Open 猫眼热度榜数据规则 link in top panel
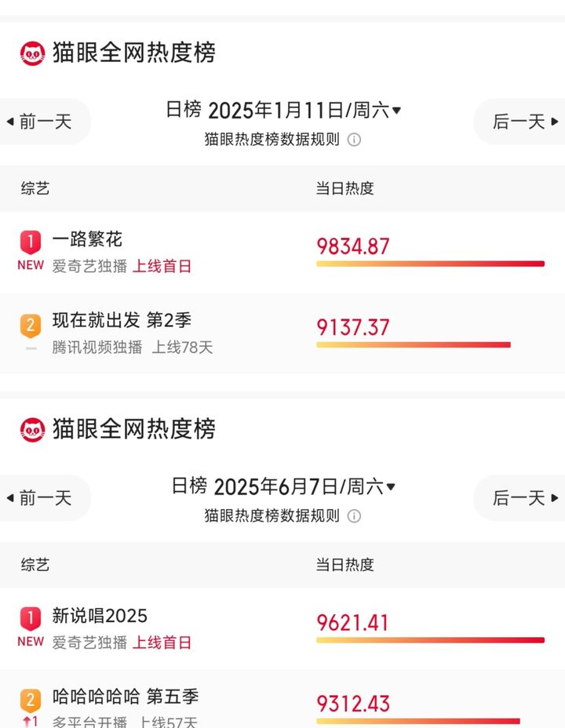The height and width of the screenshot is (728, 565). click(x=272, y=140)
